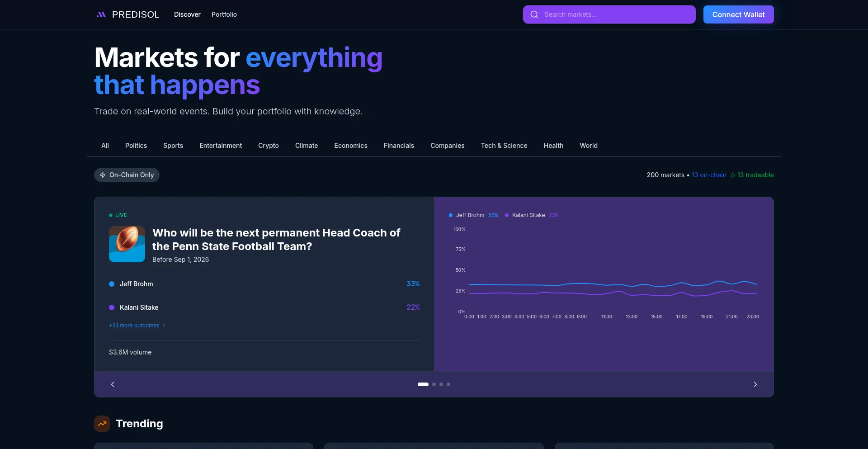Click the search magnifier icon

[x=534, y=14]
